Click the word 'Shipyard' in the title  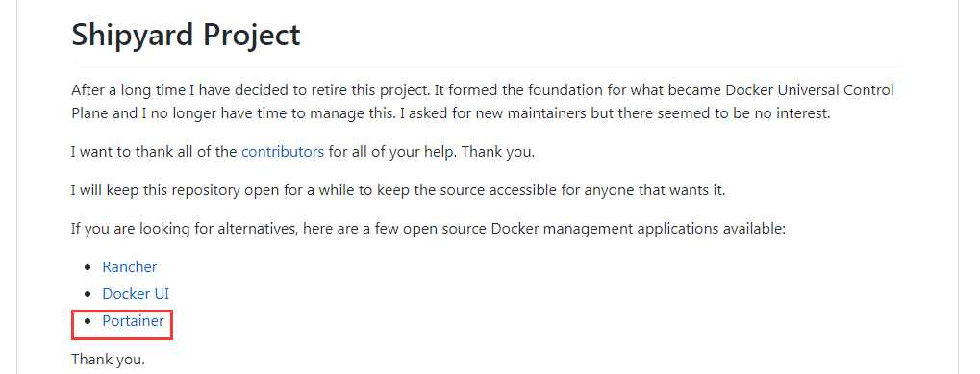(x=132, y=36)
